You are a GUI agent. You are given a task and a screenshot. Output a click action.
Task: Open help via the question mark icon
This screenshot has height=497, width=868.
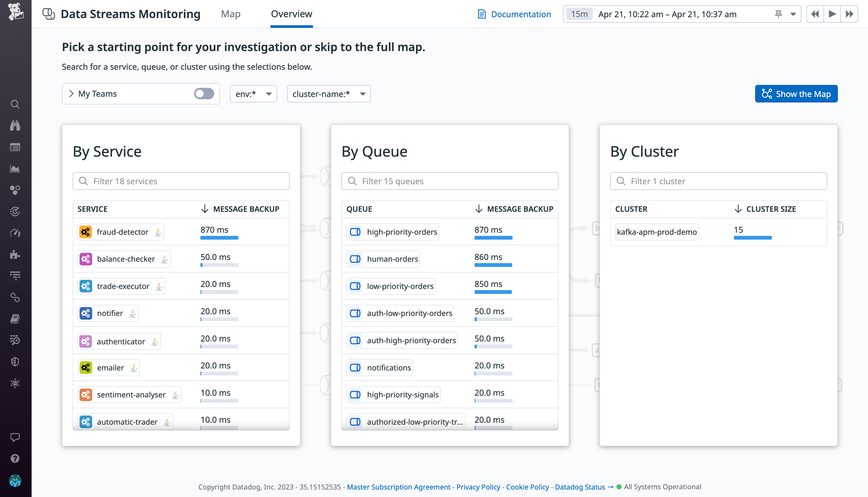point(15,458)
